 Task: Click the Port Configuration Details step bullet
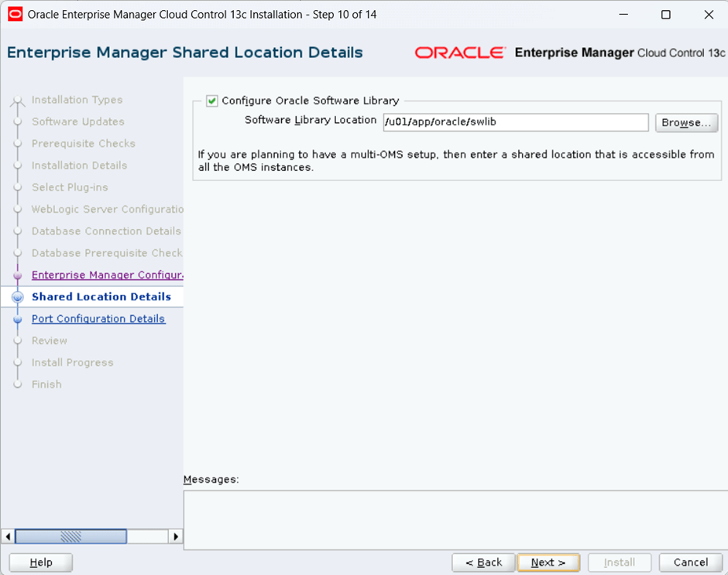[18, 319]
